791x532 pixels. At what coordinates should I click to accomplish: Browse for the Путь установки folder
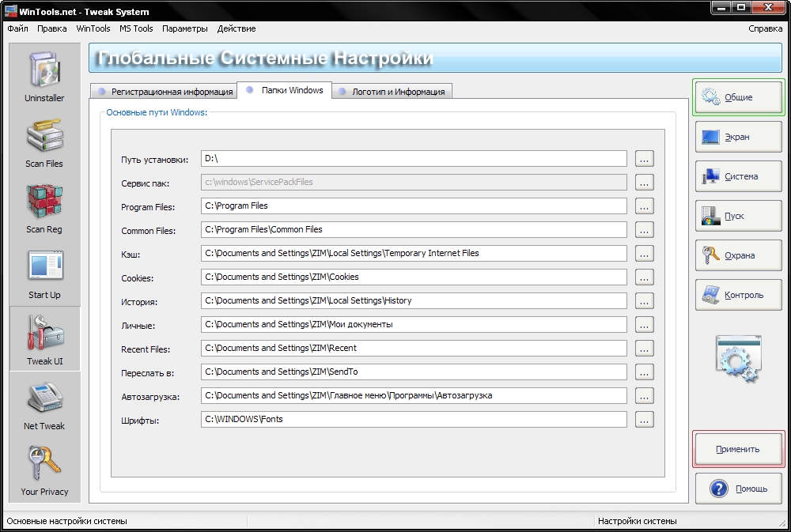644,159
